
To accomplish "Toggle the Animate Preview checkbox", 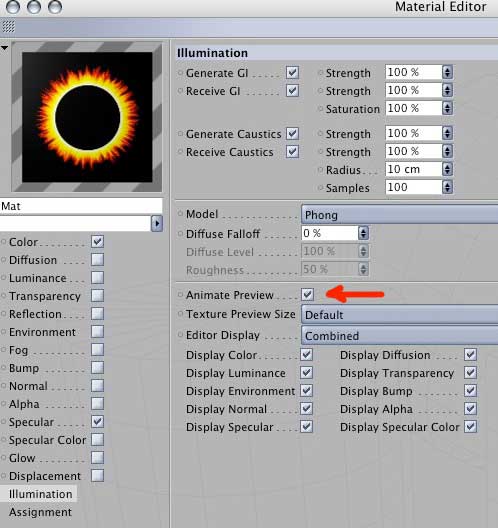I will (307, 294).
